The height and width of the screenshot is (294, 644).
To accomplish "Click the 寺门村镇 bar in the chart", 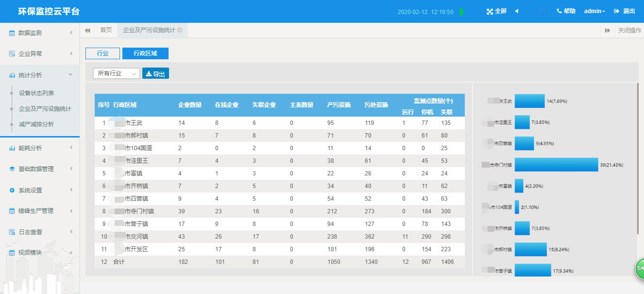I will click(x=557, y=165).
